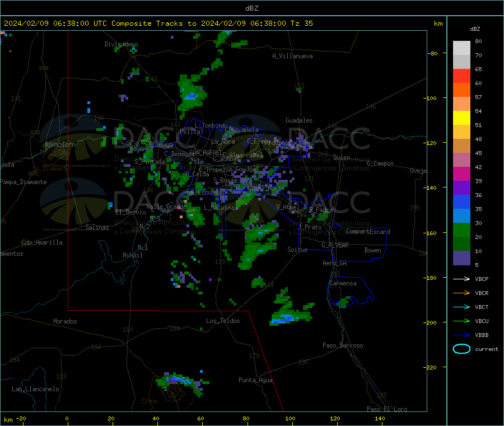Viewport: 504px width, 426px height.
Task: Click the 'Guico' map label
Action: 342,157
